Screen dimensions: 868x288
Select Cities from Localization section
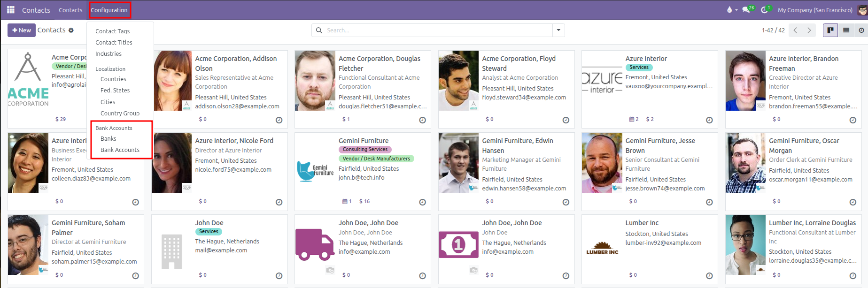[108, 102]
